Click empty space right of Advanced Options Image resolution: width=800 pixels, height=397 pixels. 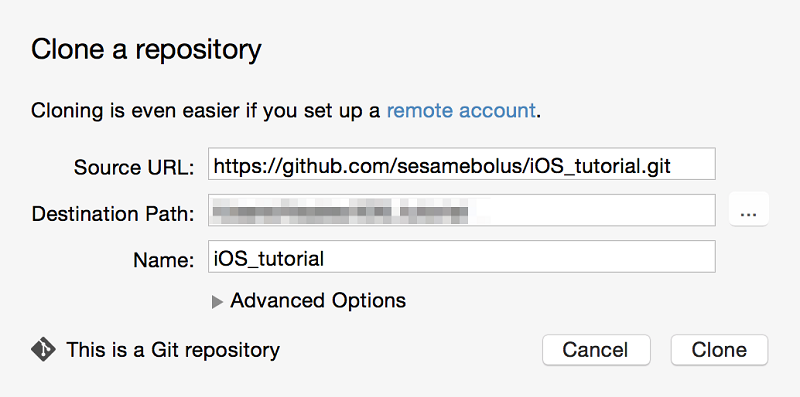click(561, 301)
